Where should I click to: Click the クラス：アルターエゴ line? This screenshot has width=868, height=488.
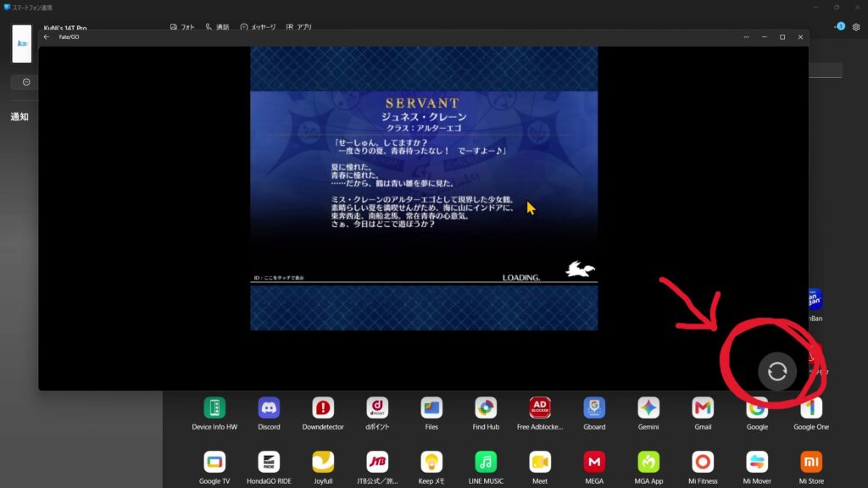(x=424, y=129)
